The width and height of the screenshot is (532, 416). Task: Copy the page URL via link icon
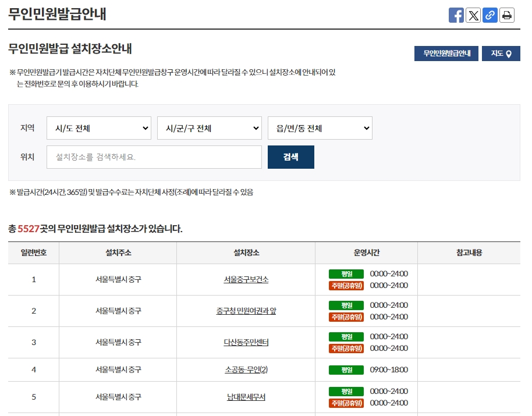tap(490, 15)
